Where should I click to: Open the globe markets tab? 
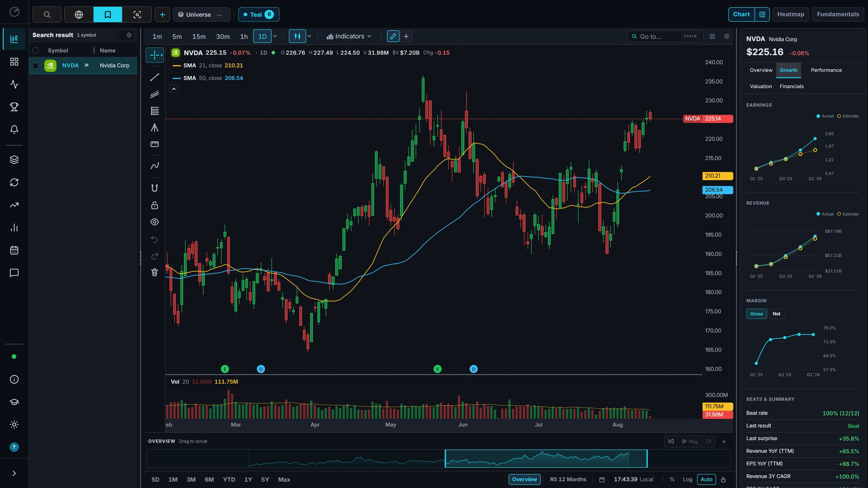pos(79,15)
